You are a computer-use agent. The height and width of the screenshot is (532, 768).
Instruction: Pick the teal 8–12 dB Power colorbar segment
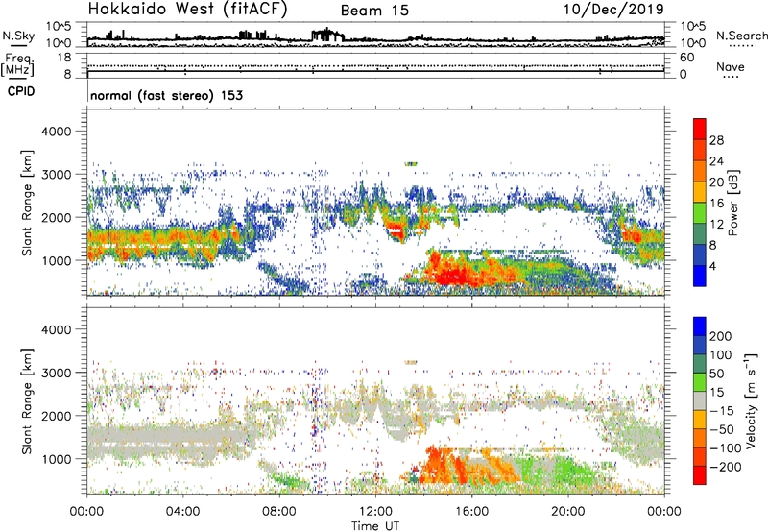pos(700,233)
